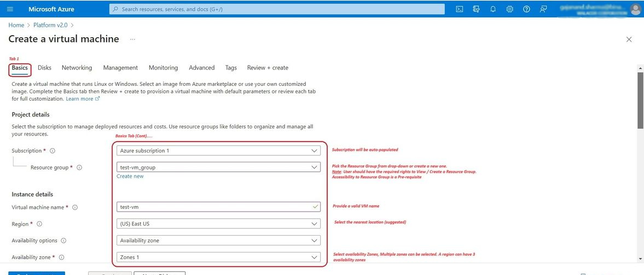Click the scrollbar down arrow

pos(640,259)
